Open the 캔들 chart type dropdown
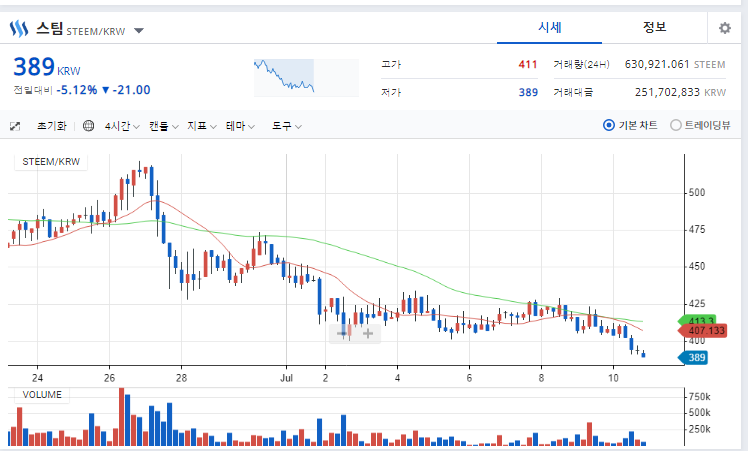Image resolution: width=748 pixels, height=451 pixels. click(x=164, y=126)
